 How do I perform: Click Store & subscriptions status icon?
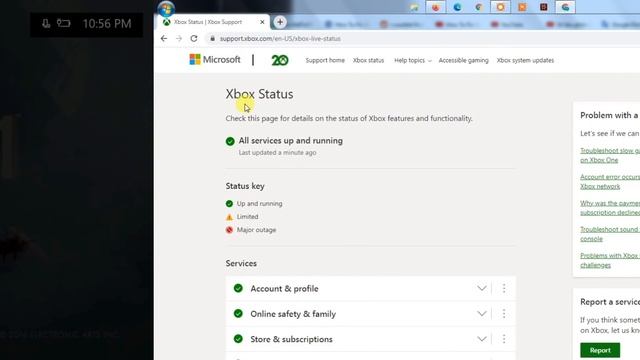[x=238, y=339]
